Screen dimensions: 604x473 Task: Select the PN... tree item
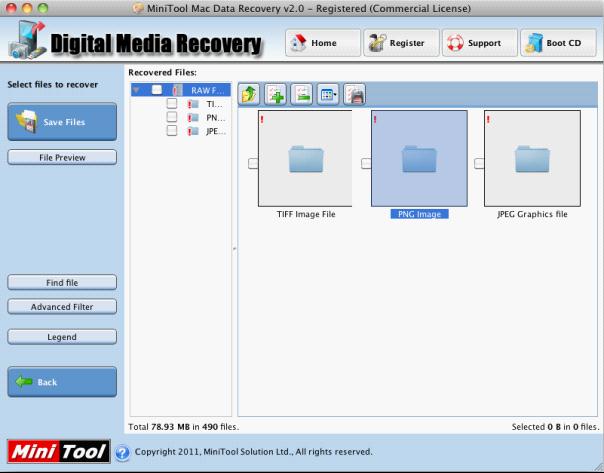[216, 117]
